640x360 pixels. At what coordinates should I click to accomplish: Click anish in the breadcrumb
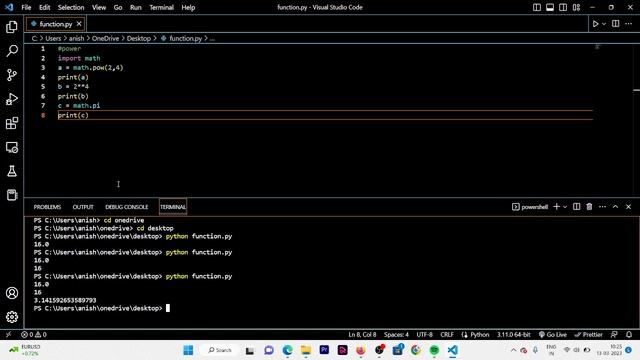(76, 38)
